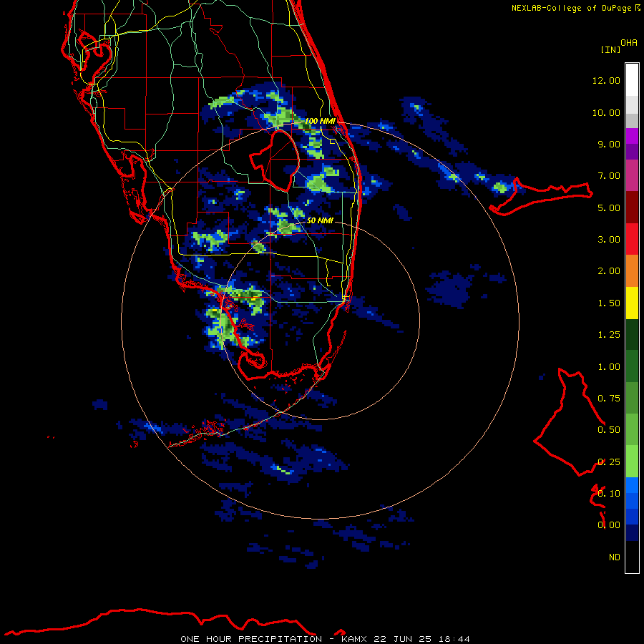644x644 pixels.
Task: Click the Grand Bahama island outline
Action: tap(541, 196)
